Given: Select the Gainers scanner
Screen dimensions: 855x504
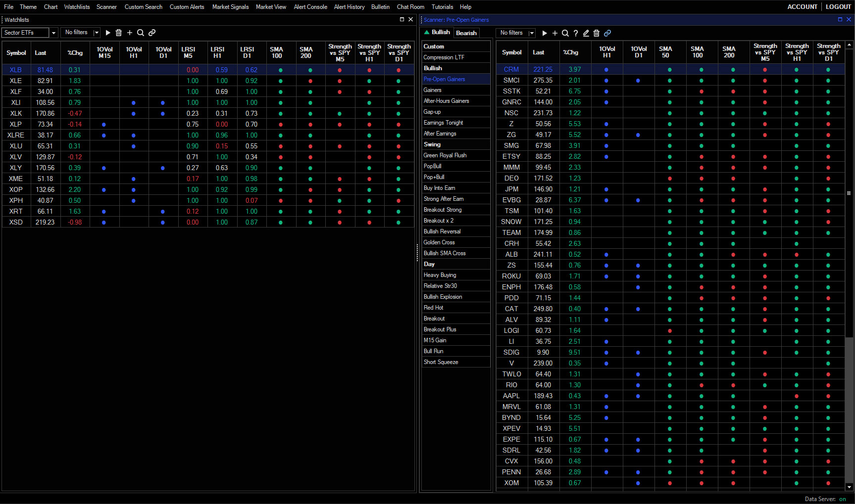Looking at the screenshot, I should (432, 90).
